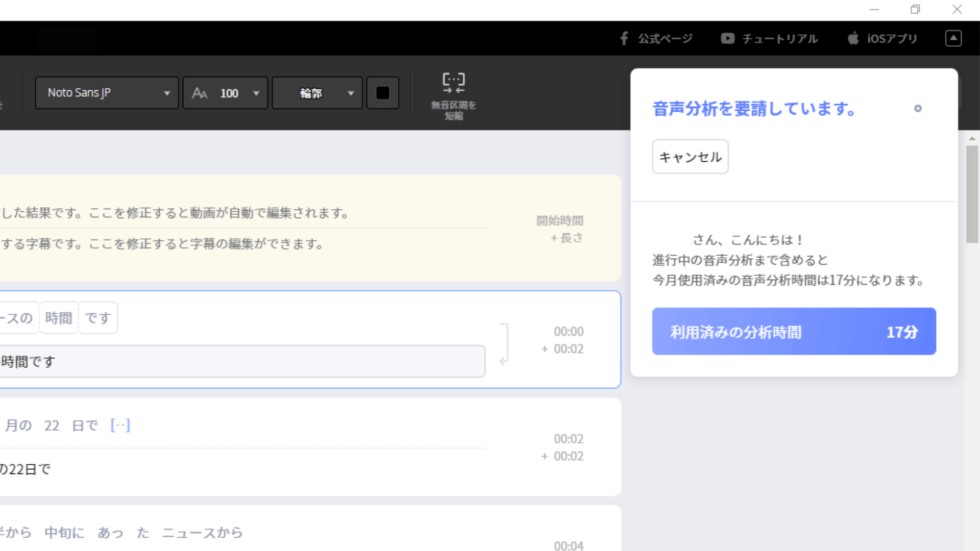Click the 00:02 start time of second clip
The image size is (980, 551).
coord(568,439)
